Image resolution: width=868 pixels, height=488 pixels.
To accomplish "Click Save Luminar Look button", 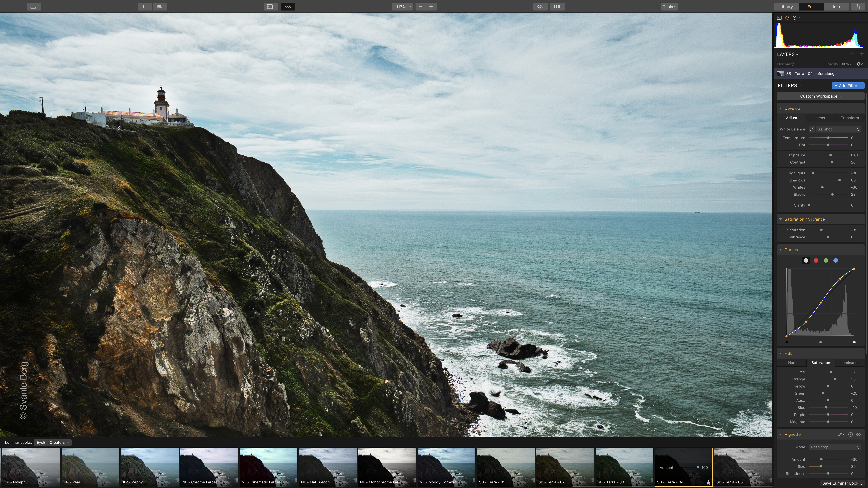I will click(842, 483).
